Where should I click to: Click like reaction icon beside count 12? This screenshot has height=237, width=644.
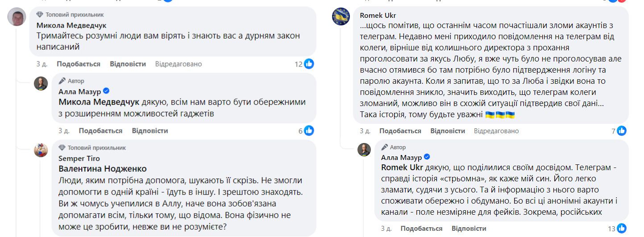pyautogui.click(x=309, y=64)
